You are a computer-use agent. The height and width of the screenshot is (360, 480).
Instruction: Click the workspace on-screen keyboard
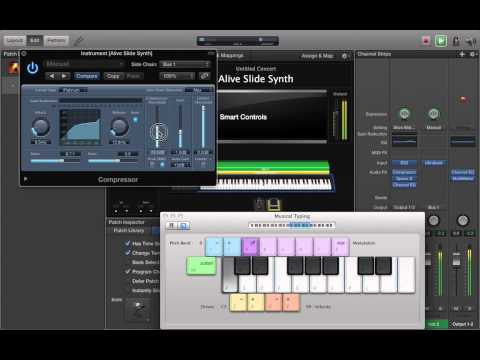pyautogui.click(x=266, y=184)
